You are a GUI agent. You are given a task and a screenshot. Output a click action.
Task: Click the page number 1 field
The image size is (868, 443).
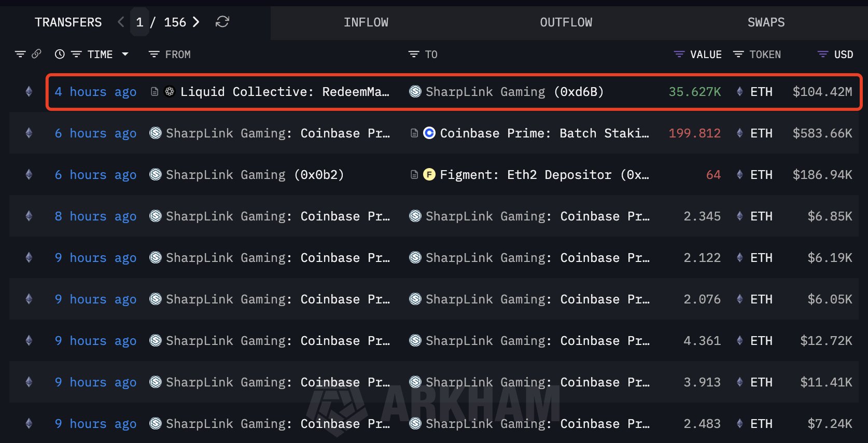(x=139, y=22)
